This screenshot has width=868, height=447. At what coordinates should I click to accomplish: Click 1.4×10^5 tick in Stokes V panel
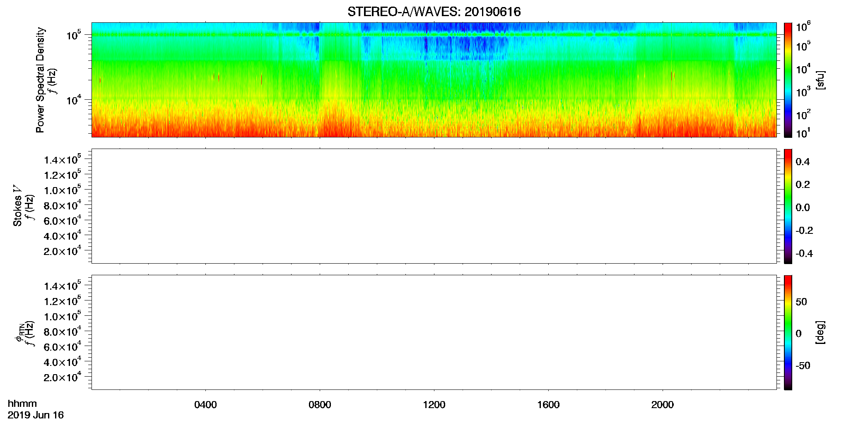point(63,159)
